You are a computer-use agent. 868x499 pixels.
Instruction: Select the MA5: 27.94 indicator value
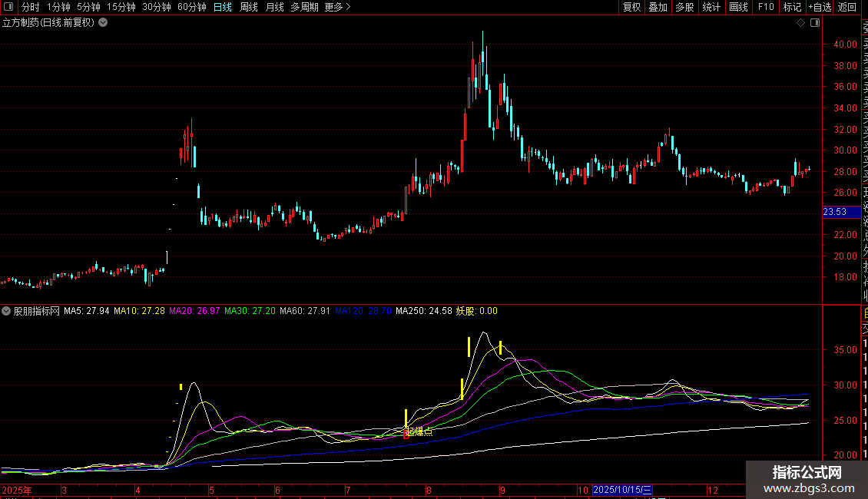pyautogui.click(x=86, y=311)
